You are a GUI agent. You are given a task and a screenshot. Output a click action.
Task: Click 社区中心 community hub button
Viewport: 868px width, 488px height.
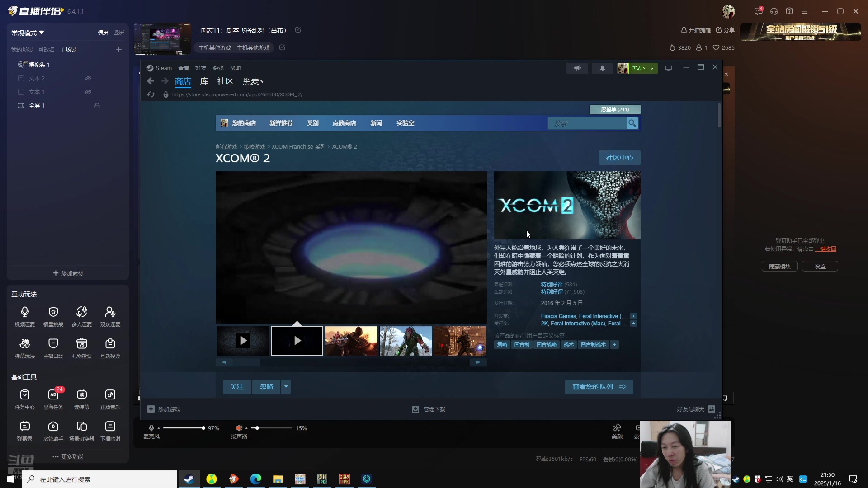tap(619, 158)
